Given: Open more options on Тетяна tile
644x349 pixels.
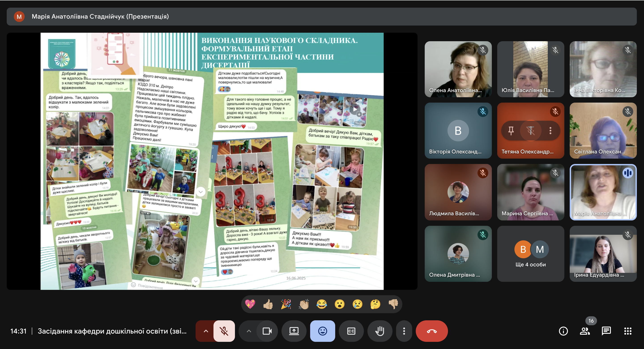Looking at the screenshot, I should coord(550,130).
